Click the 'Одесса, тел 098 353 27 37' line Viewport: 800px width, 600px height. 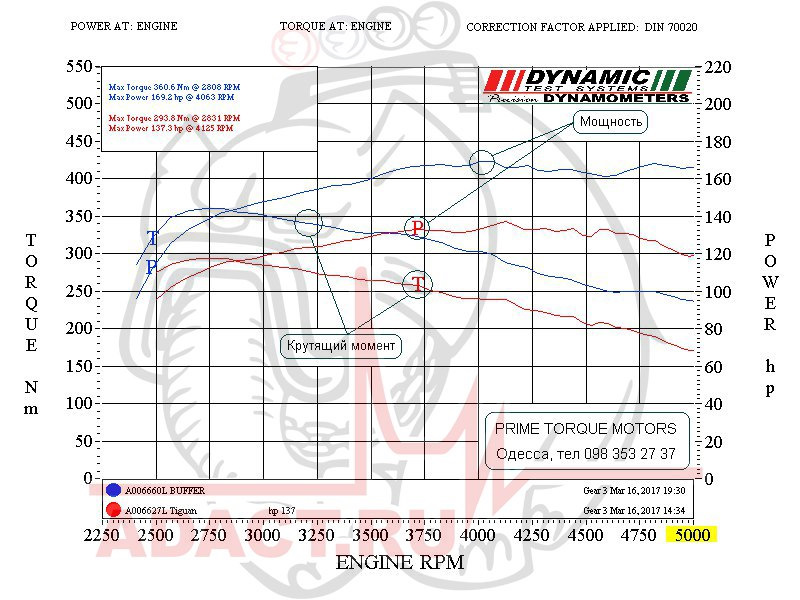[586, 454]
